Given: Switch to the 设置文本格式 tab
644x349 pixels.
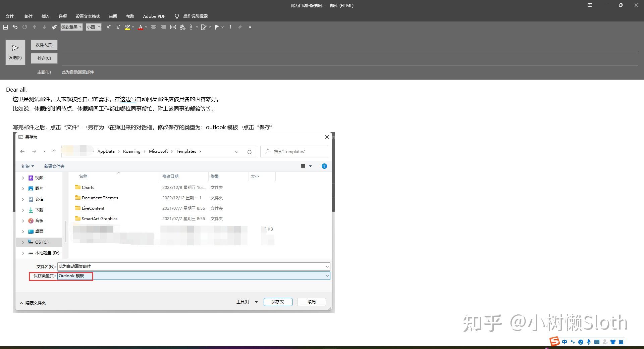Looking at the screenshot, I should coord(88,16).
